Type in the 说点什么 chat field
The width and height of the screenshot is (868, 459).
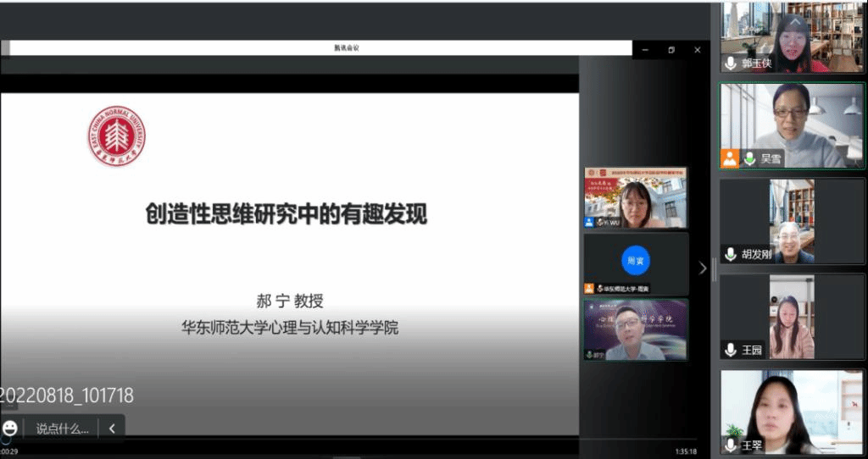click(62, 429)
